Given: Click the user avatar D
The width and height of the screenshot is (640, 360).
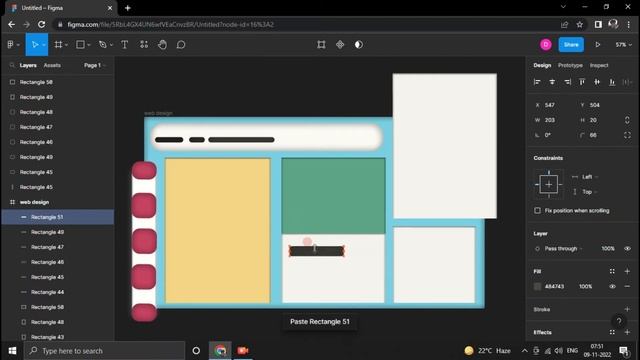Looking at the screenshot, I should tap(546, 44).
